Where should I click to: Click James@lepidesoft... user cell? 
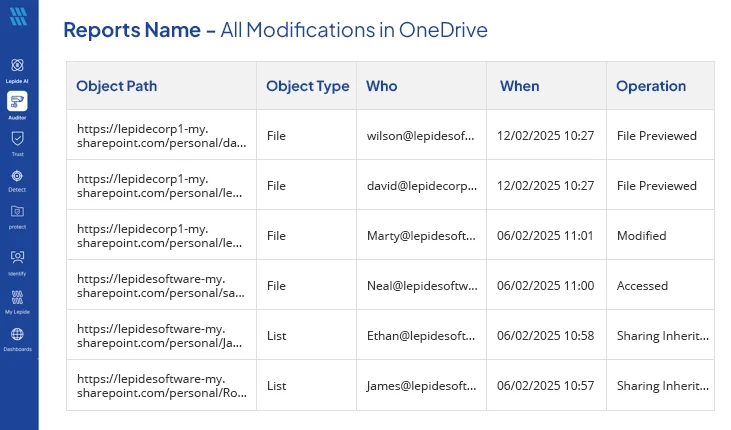coord(421,386)
